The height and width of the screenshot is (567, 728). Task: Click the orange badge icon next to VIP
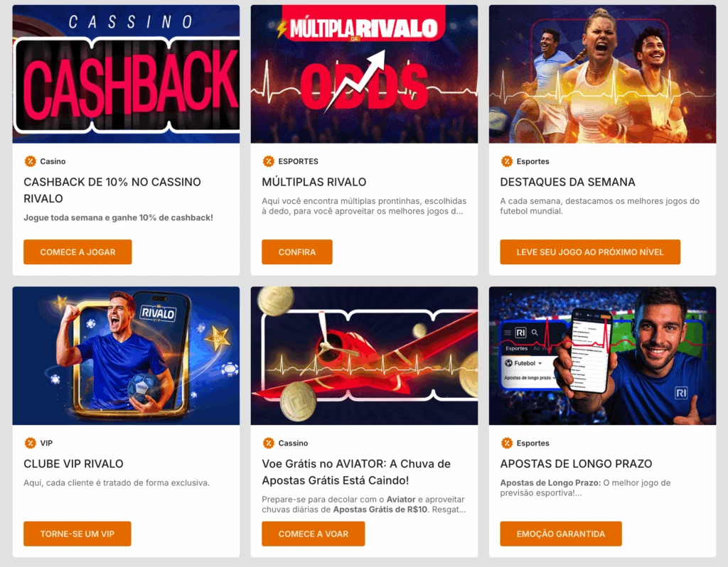30,443
